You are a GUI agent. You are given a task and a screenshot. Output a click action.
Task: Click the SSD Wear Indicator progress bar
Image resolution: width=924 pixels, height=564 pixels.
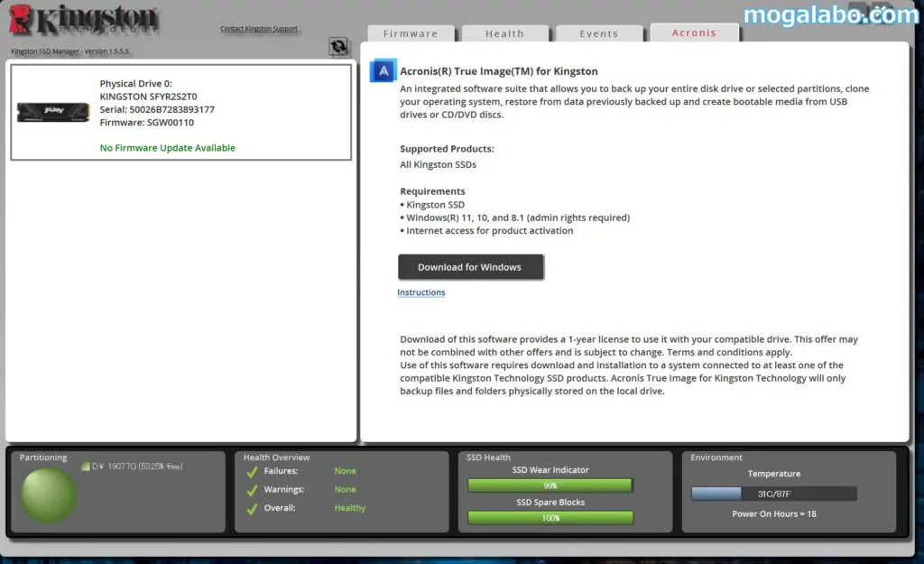pos(552,485)
